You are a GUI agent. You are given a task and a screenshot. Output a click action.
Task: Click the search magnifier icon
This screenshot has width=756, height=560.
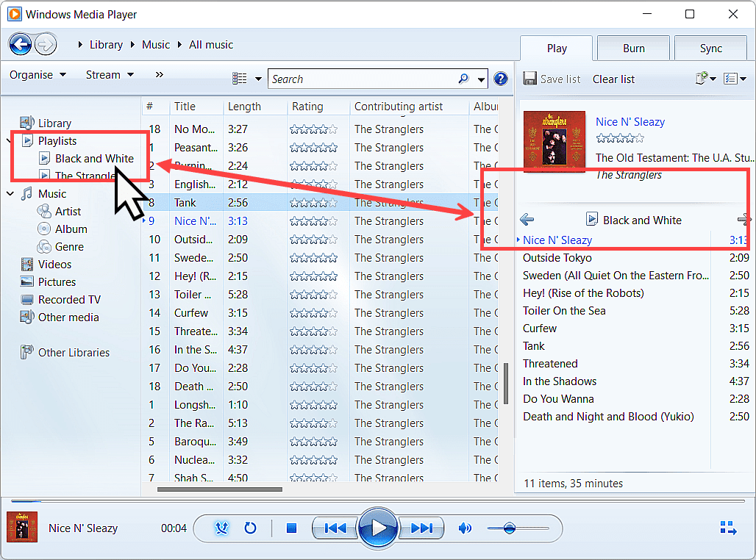point(463,79)
